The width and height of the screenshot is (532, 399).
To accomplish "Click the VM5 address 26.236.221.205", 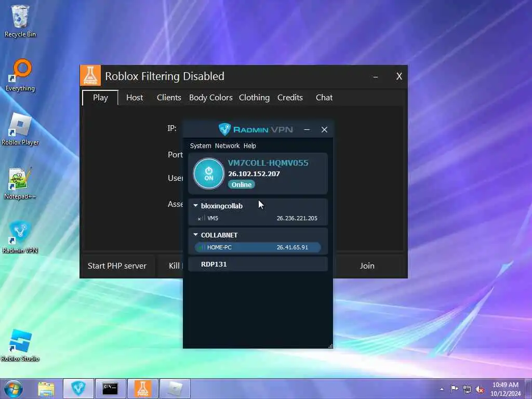I will [x=297, y=219].
